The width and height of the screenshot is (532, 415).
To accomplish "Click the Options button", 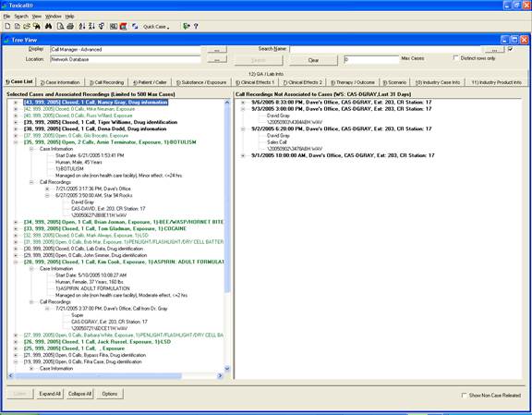I will click(x=110, y=394).
